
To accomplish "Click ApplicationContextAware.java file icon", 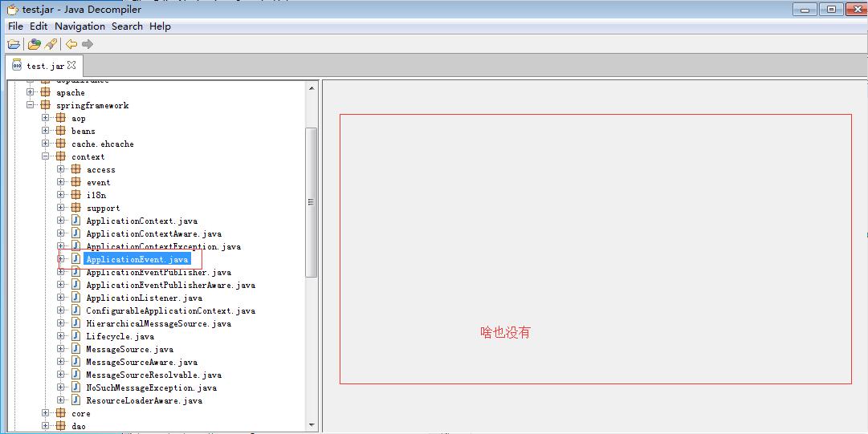I will click(x=75, y=233).
